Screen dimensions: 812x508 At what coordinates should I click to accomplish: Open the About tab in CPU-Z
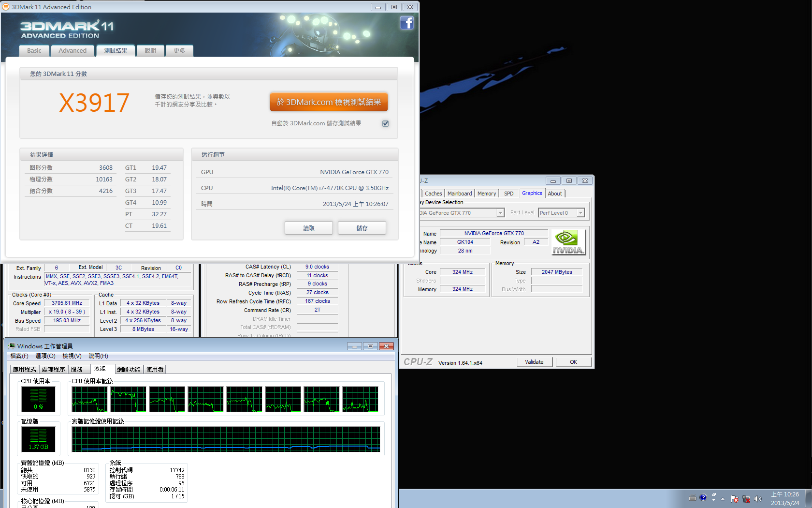pyautogui.click(x=555, y=194)
